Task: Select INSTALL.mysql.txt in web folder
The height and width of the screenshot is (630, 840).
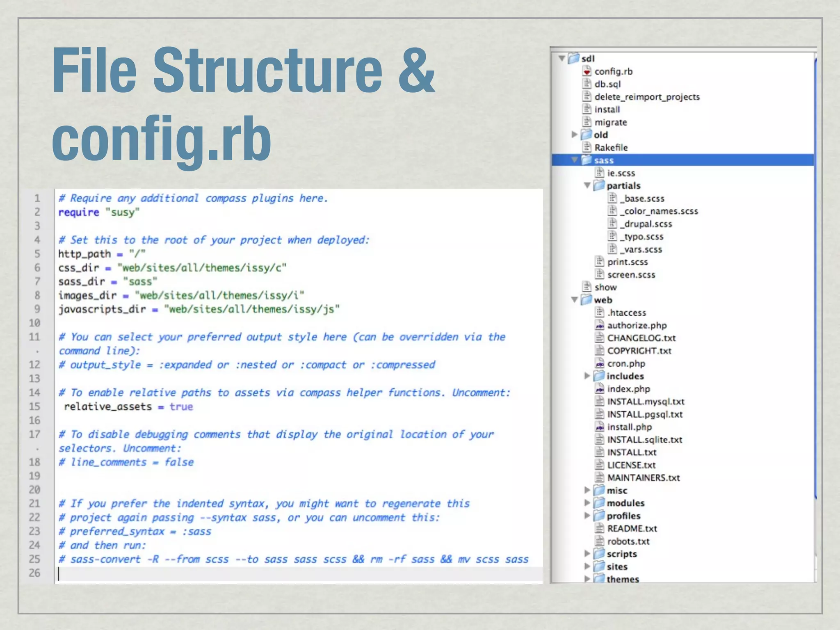Action: [x=646, y=402]
